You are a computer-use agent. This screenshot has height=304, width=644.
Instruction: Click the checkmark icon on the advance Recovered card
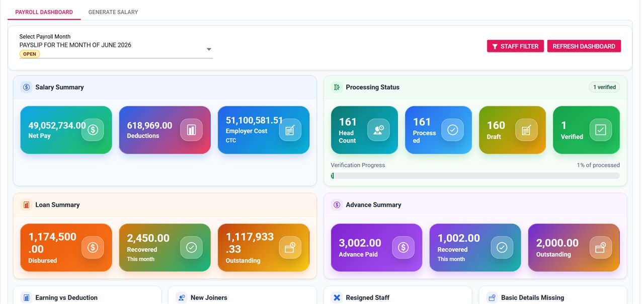click(x=502, y=248)
